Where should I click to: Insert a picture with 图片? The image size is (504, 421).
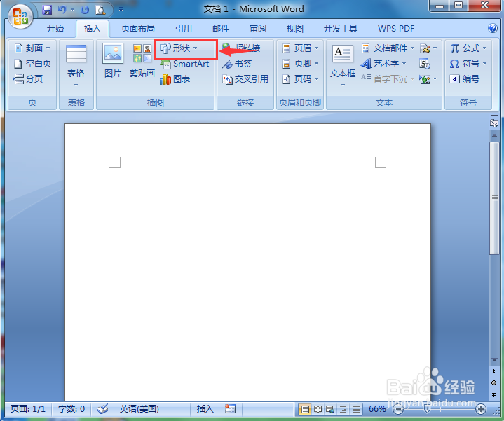coord(113,61)
